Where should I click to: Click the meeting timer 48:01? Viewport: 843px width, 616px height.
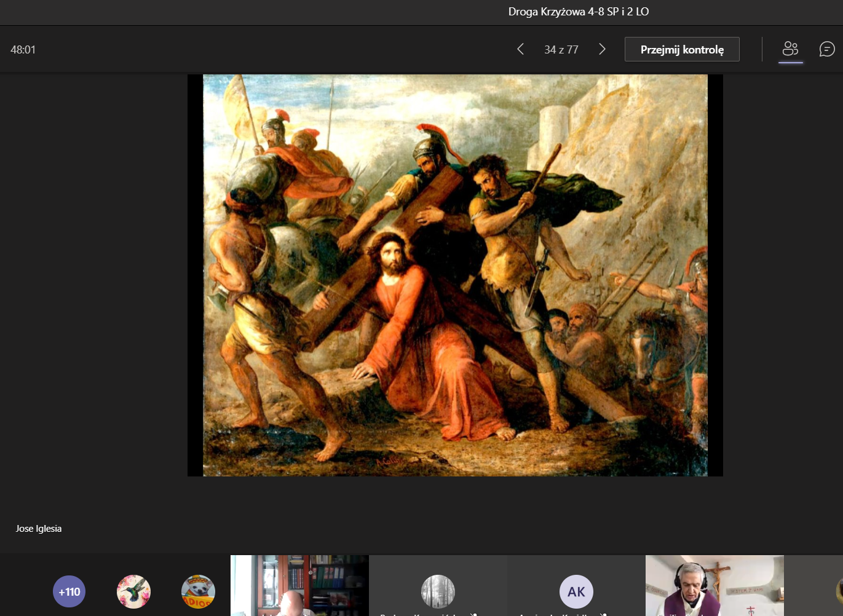pos(23,50)
